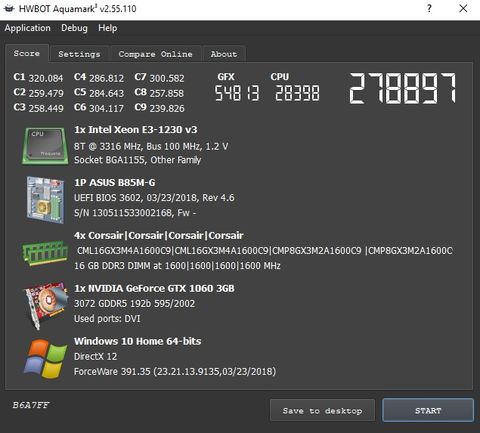
Task: Click the B6A7FF code at bottom
Action: (31, 405)
